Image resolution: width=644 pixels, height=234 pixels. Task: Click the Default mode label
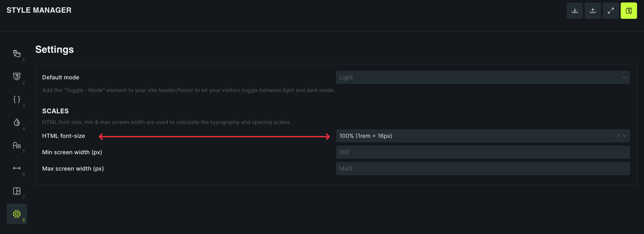61,77
